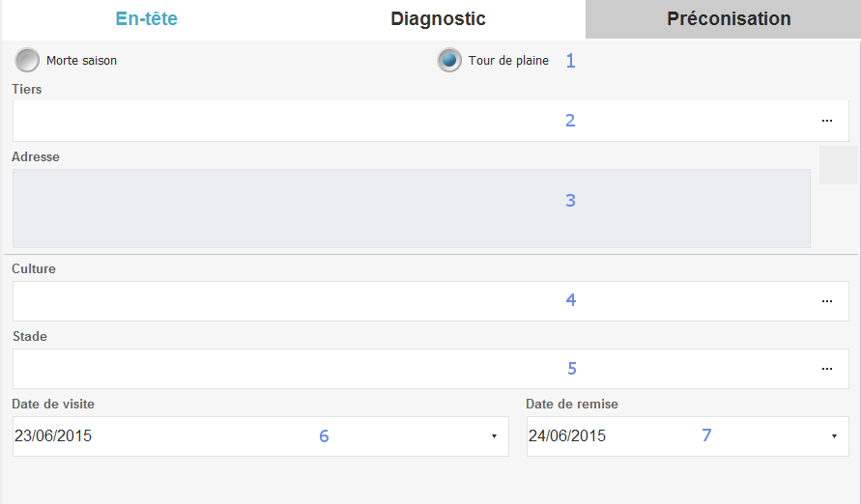Screen dimensions: 861x504
Task: Open the Tiers lookup ellipsis button
Action: (827, 121)
